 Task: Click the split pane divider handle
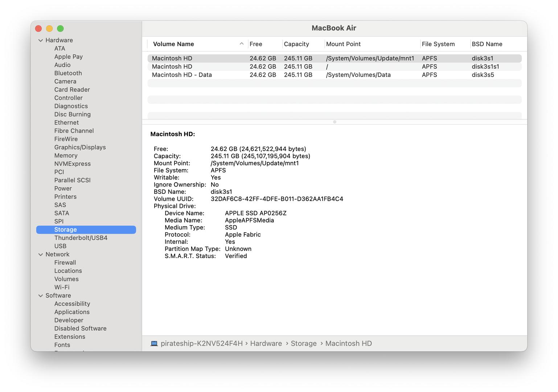point(335,122)
